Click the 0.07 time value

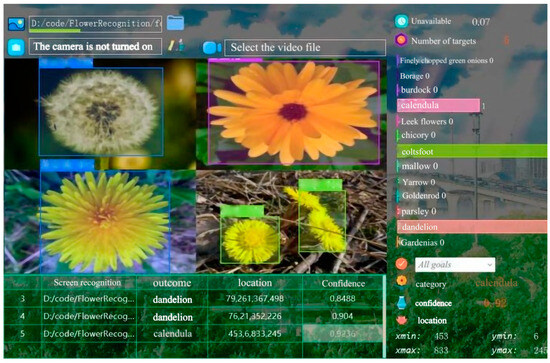481,22
